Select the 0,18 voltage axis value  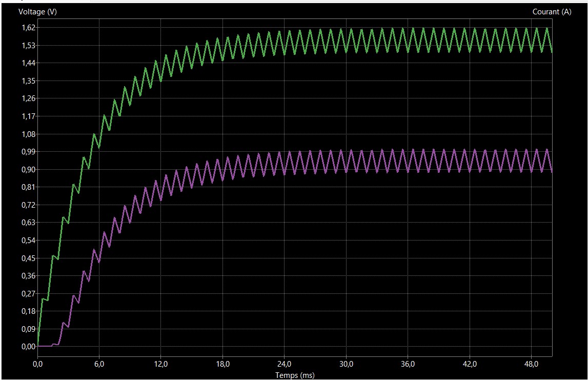29,311
